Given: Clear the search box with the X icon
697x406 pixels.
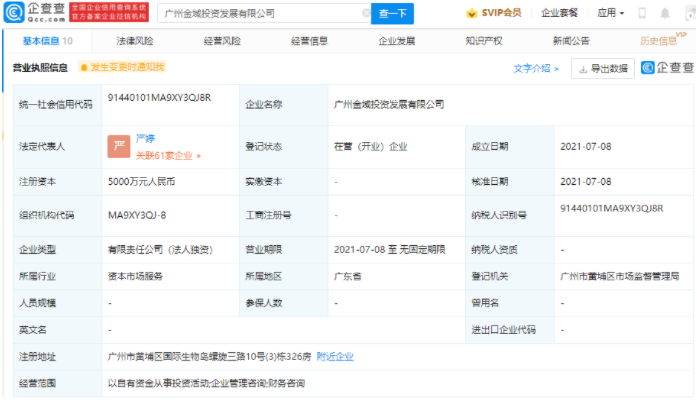Looking at the screenshot, I should coord(366,13).
